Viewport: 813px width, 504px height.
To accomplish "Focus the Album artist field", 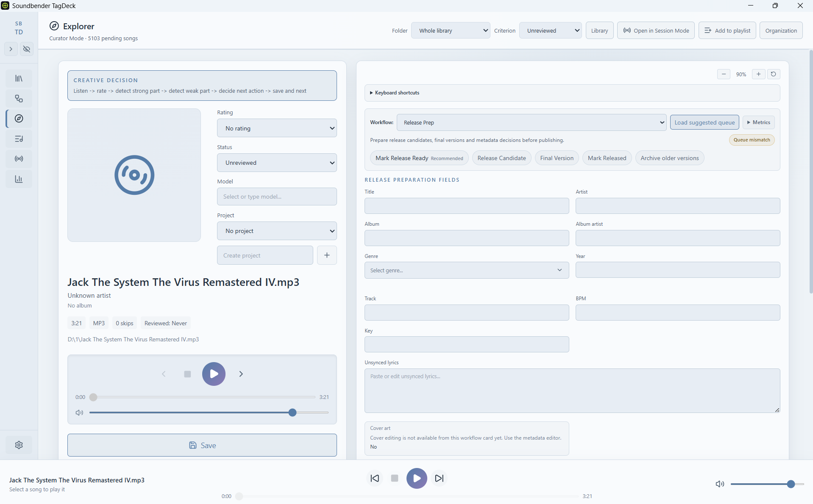I will pyautogui.click(x=677, y=238).
